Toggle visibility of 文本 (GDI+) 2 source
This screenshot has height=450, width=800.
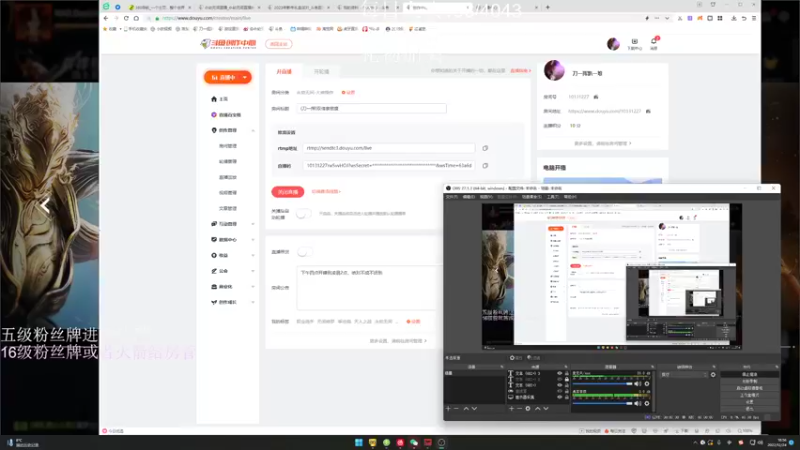[x=559, y=379]
